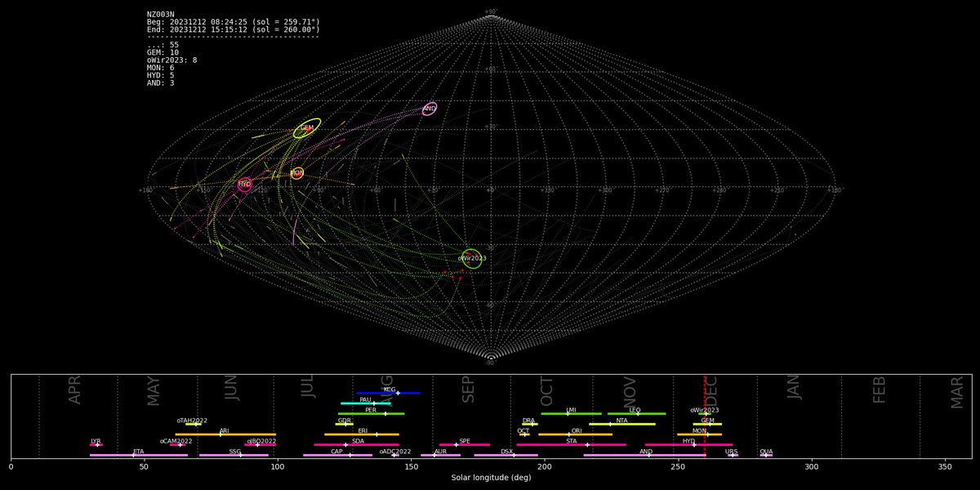The image size is (980, 490).
Task: Click the GEM radiant ellipse on sky map
Action: coord(307,128)
